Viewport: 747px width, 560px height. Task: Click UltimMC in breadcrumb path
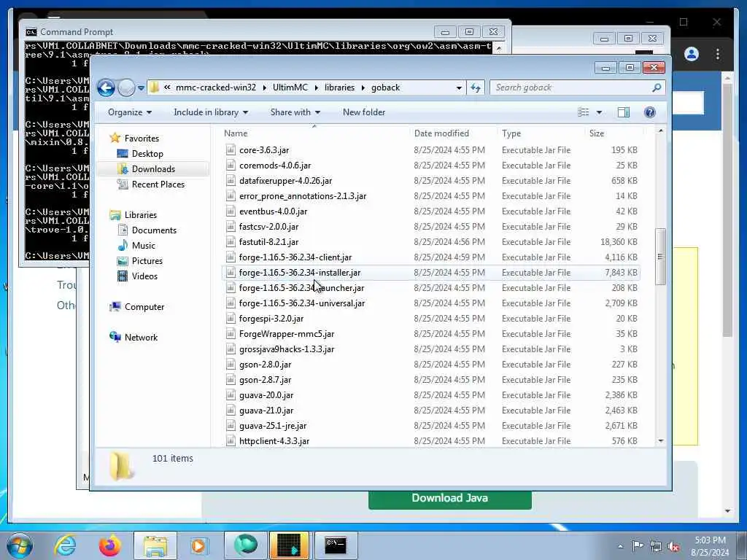point(290,87)
